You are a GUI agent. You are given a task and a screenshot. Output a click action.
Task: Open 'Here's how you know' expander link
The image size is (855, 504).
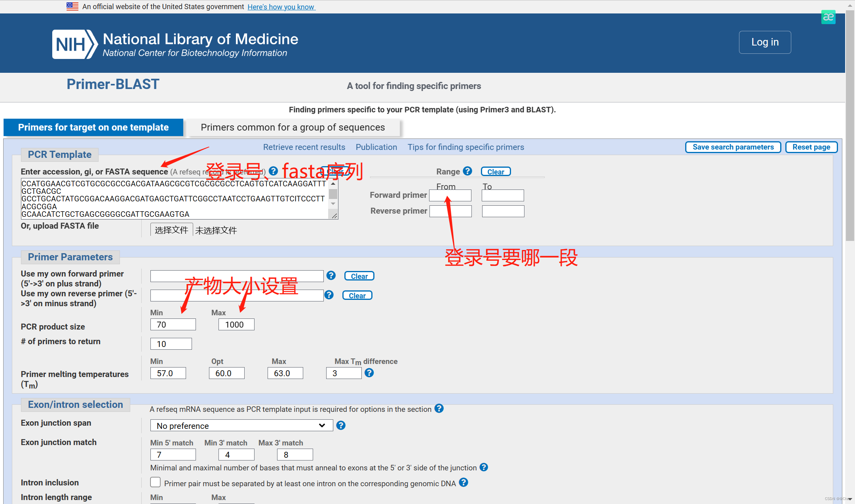coord(281,7)
